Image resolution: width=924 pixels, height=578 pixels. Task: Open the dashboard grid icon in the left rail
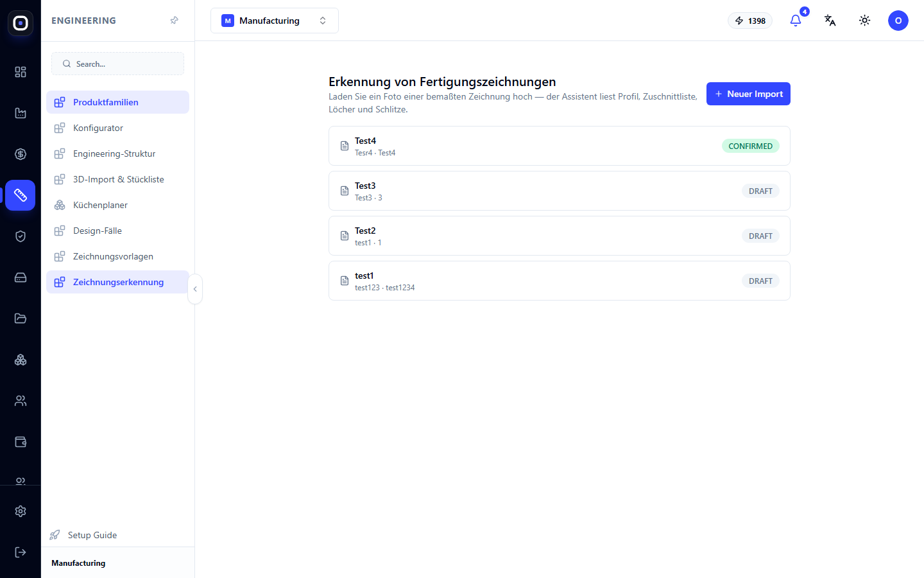point(21,72)
